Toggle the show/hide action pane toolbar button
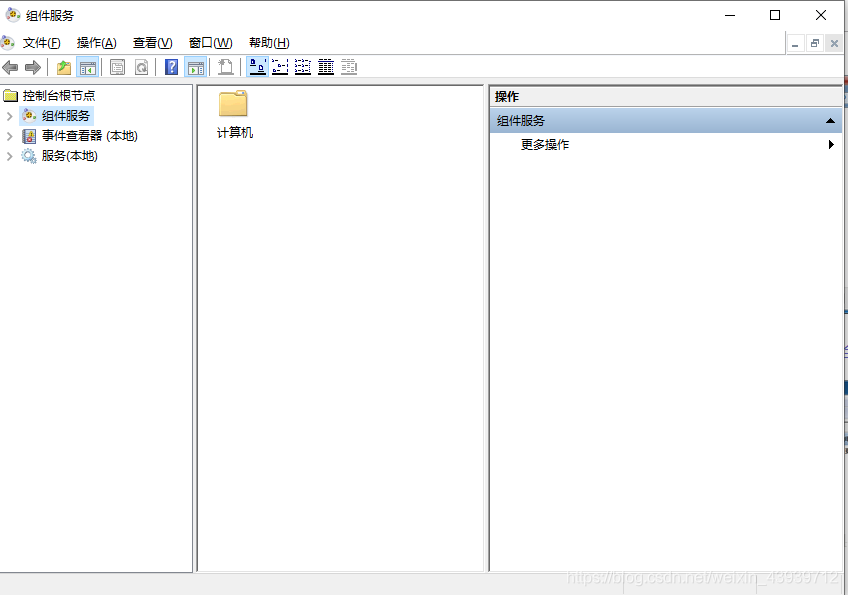 coord(196,68)
